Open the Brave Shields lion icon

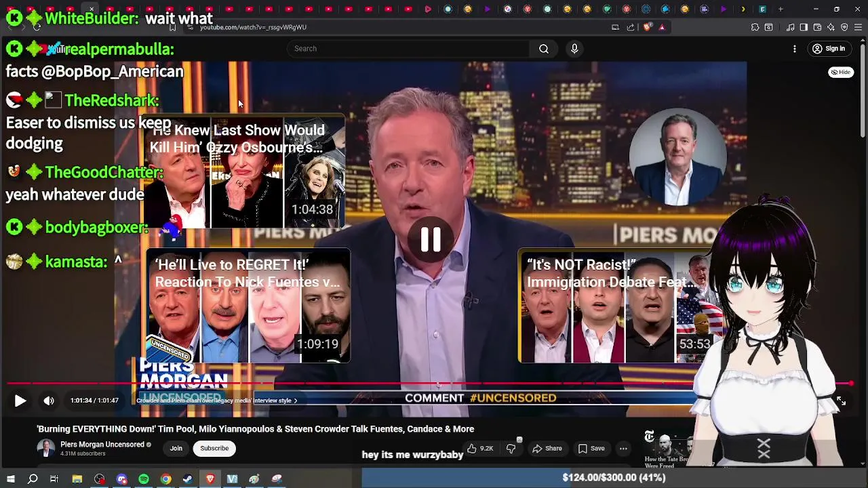pos(647,27)
